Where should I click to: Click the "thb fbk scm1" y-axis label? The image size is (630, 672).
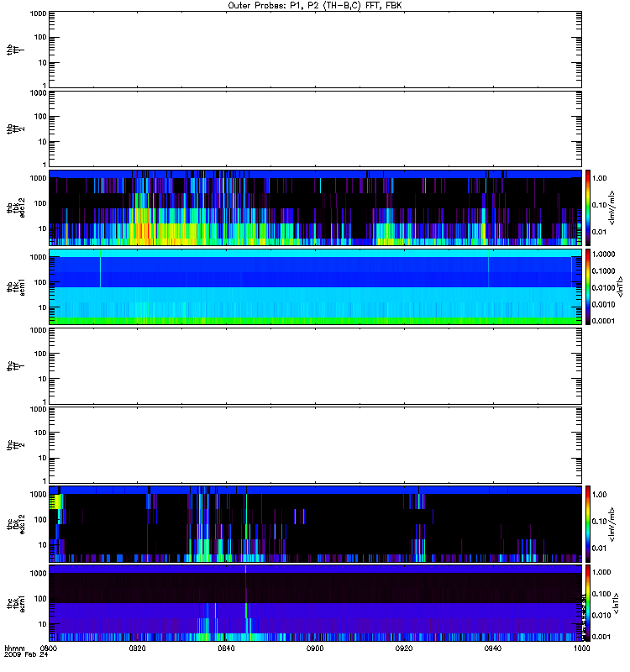pyautogui.click(x=15, y=286)
